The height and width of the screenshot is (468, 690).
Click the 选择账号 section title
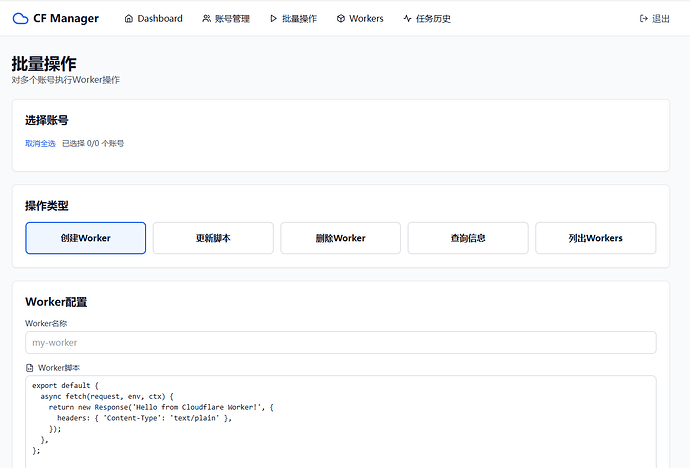pyautogui.click(x=47, y=121)
